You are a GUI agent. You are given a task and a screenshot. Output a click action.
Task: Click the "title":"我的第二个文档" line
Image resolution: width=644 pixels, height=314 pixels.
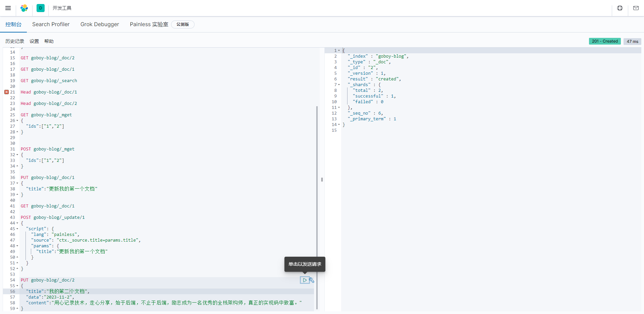(58, 292)
